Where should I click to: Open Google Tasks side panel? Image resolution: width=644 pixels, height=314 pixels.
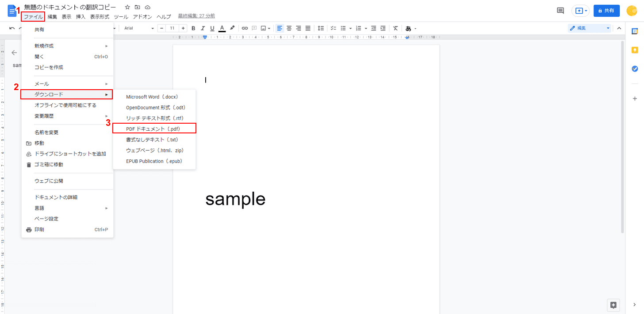point(635,68)
